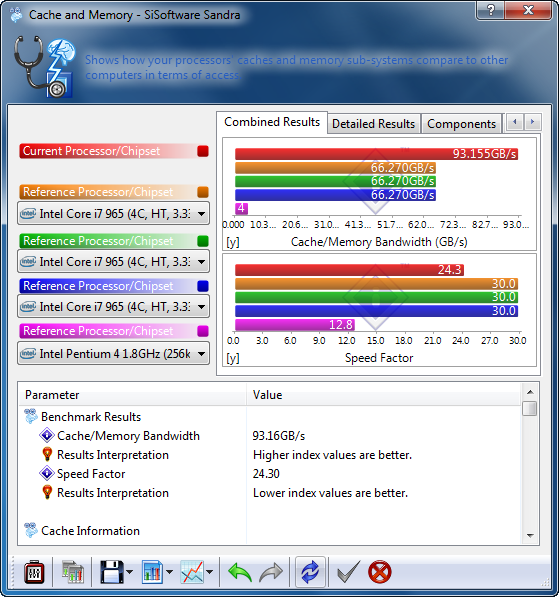Switch to the Combined Results tab

click(x=272, y=122)
